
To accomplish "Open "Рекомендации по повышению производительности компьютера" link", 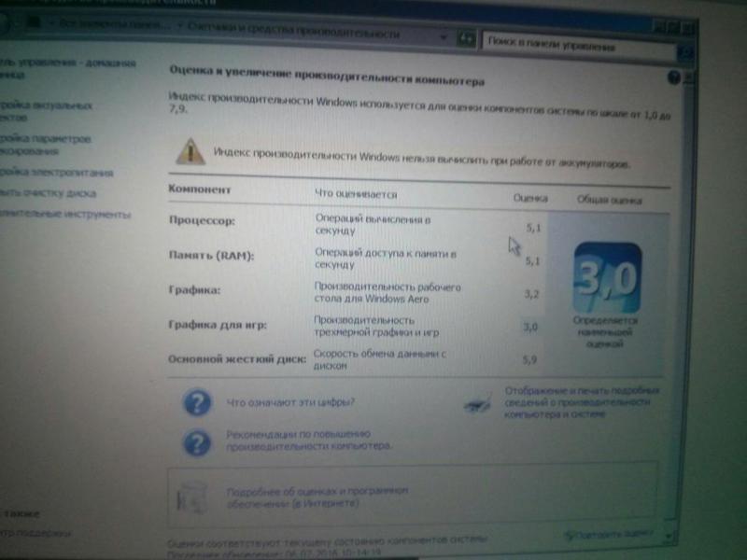I will point(308,441).
